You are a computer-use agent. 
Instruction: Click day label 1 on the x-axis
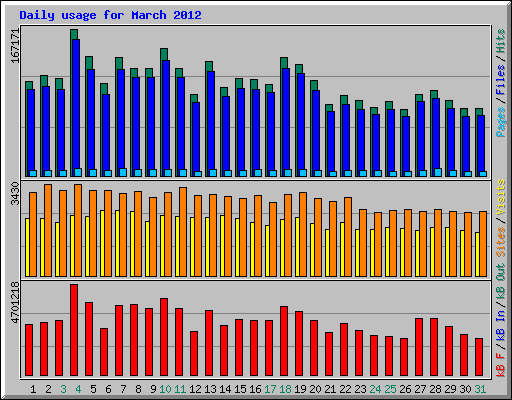coord(33,389)
